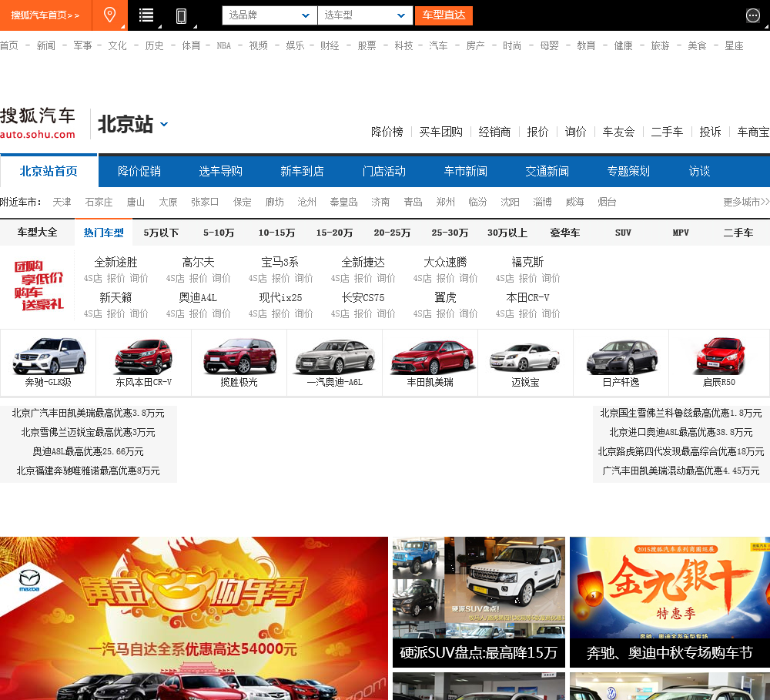Screen dimensions: 770x700
Task: Open the list menu icon in top bar
Action: pos(146,15)
